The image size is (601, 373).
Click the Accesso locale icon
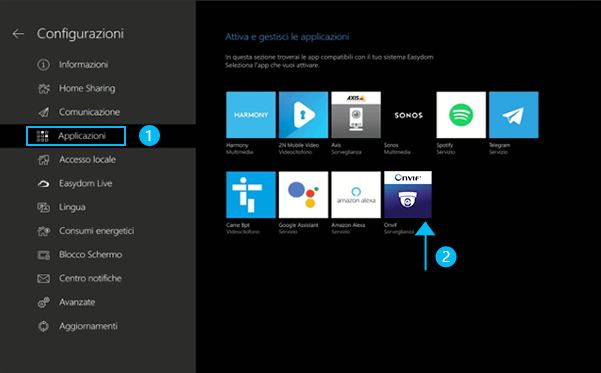[x=43, y=160]
